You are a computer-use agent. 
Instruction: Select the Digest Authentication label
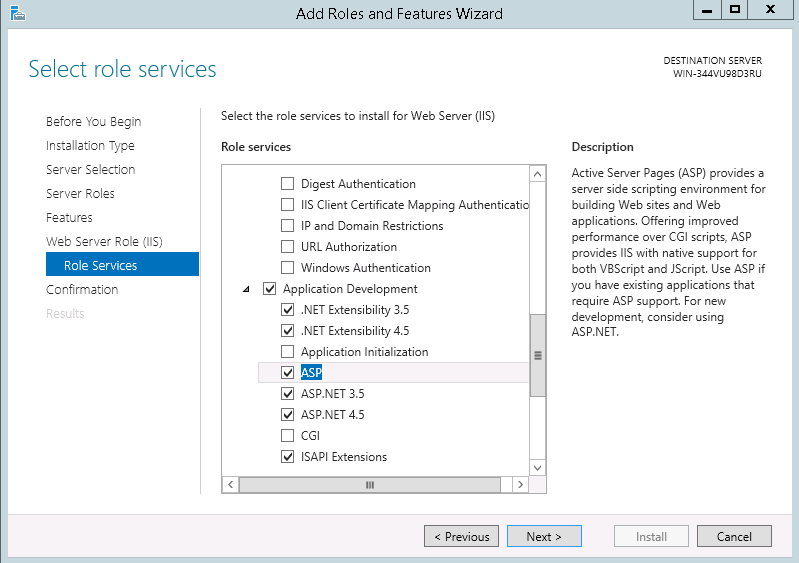coord(358,184)
